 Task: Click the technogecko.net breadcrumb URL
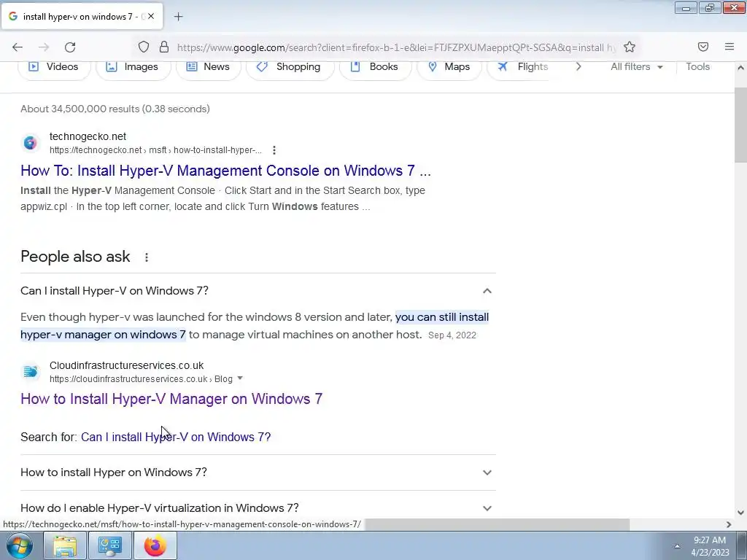point(155,150)
